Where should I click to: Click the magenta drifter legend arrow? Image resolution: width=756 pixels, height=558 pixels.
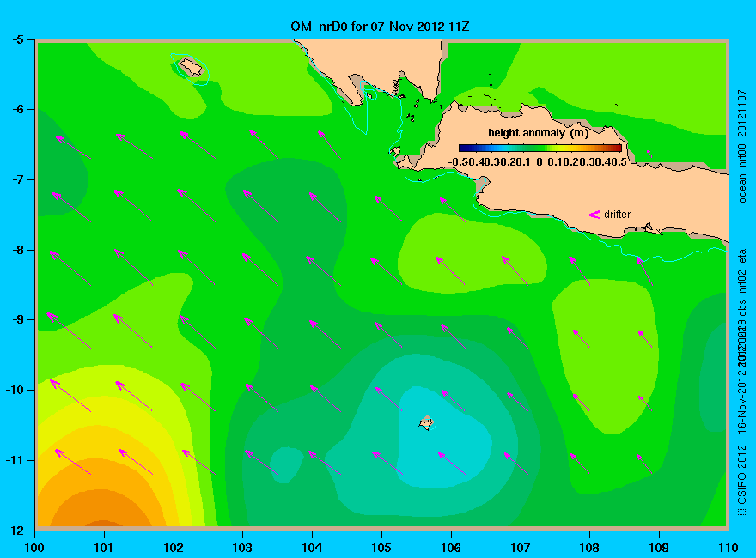(x=594, y=215)
